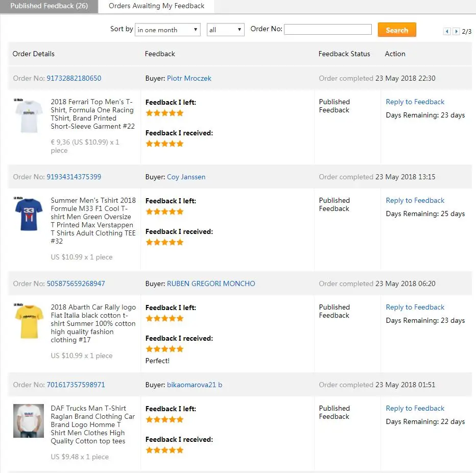Focus the Order No search field
476x473 pixels.
pos(327,30)
